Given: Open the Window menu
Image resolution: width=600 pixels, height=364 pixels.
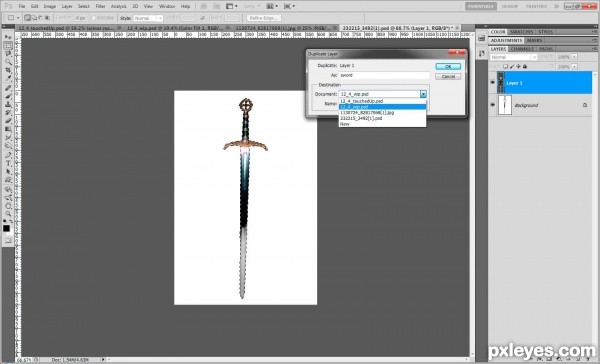Looking at the screenshot, I should tap(166, 6).
